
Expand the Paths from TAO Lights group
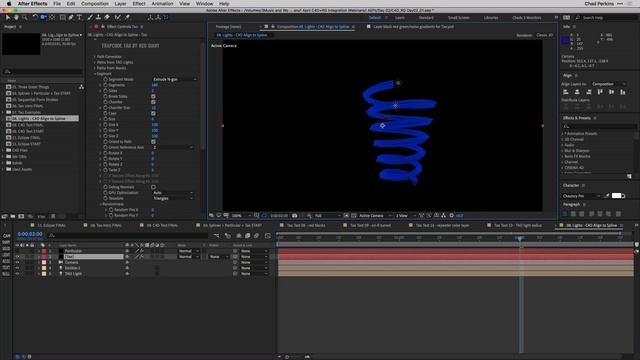95,62
